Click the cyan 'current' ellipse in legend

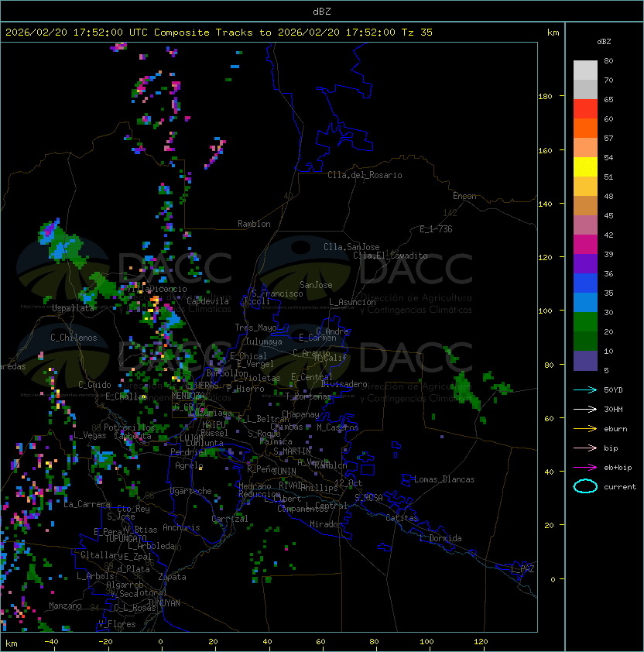coord(585,486)
